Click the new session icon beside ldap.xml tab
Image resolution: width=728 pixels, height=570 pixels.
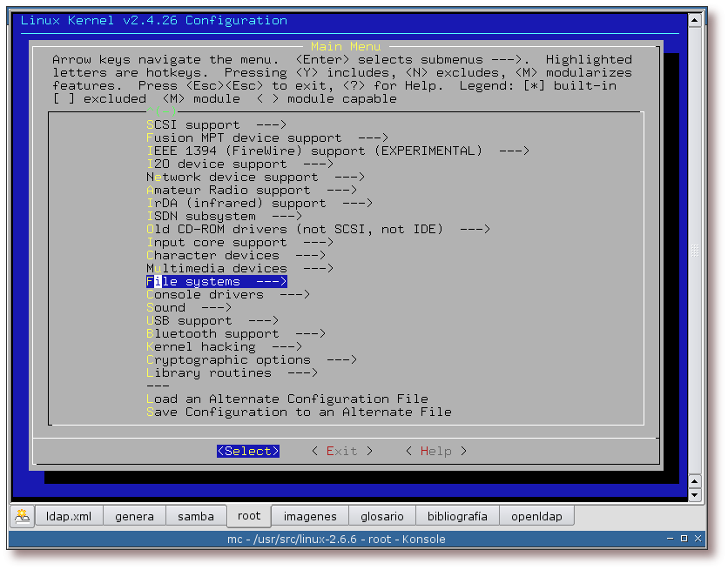(22, 515)
